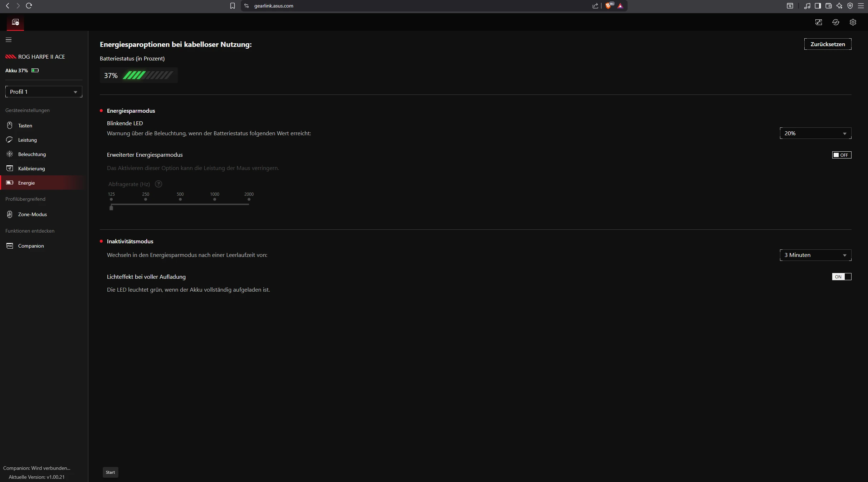Screen dimensions: 868x482
Task: Click the fullscreen icon in app header
Action: point(818,22)
